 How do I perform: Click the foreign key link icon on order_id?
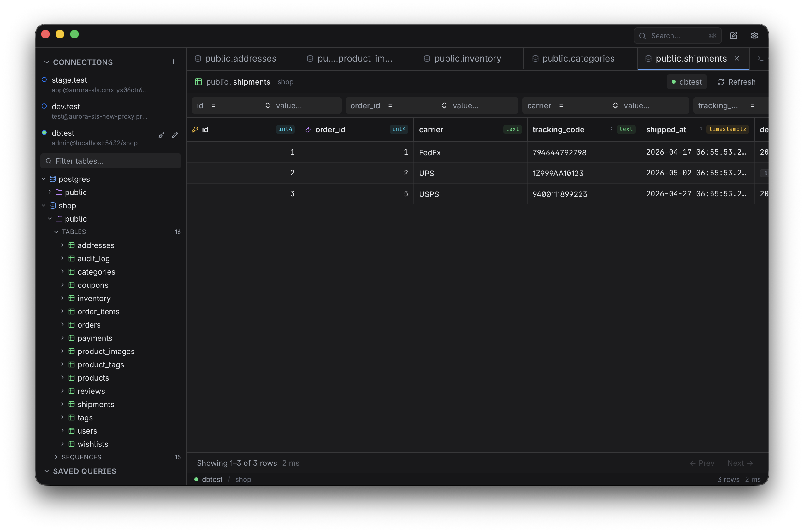point(308,129)
